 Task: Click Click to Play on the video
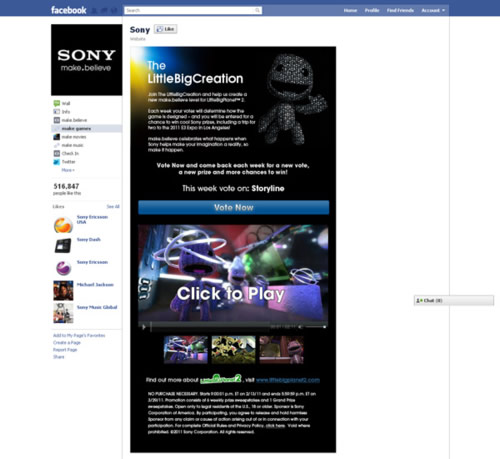pyautogui.click(x=231, y=294)
